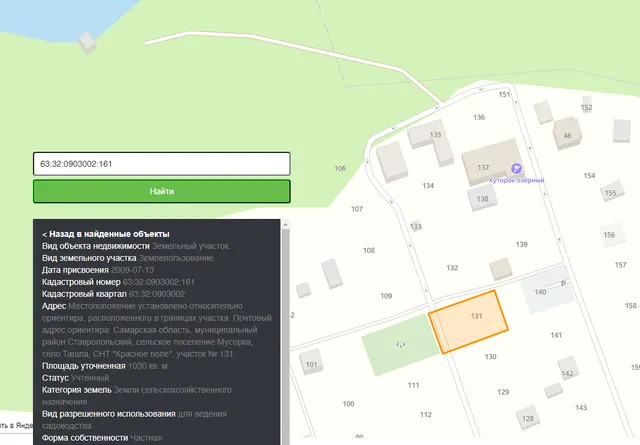Click parcel number 139 on map
The width and height of the screenshot is (640, 445).
coord(521,244)
